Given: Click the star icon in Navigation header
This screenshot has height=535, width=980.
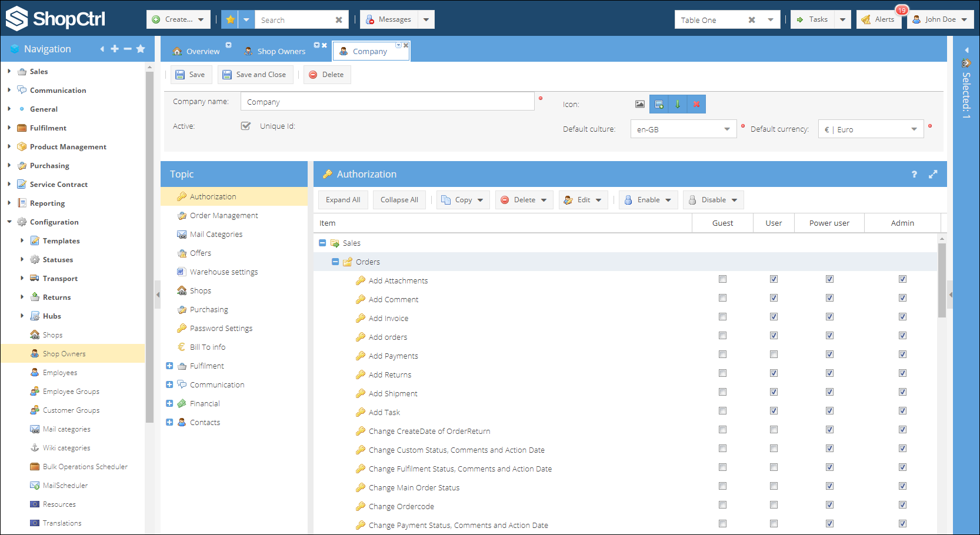Looking at the screenshot, I should click(141, 49).
